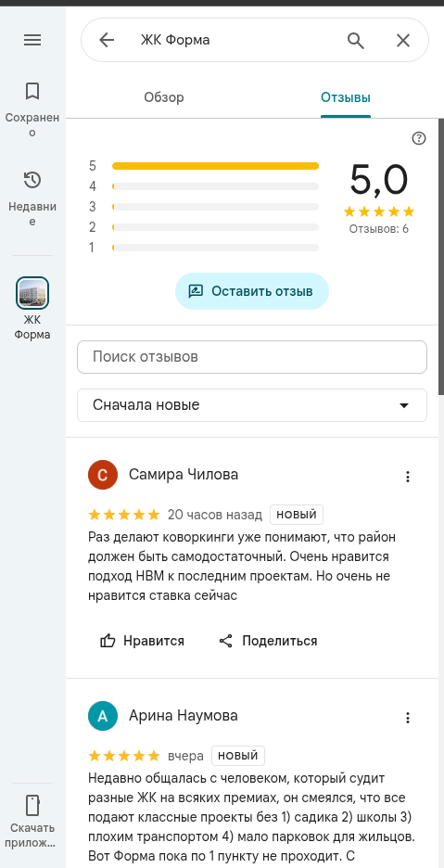The image size is (444, 868).
Task: Click the rating help question-mark icon
Action: 419,138
